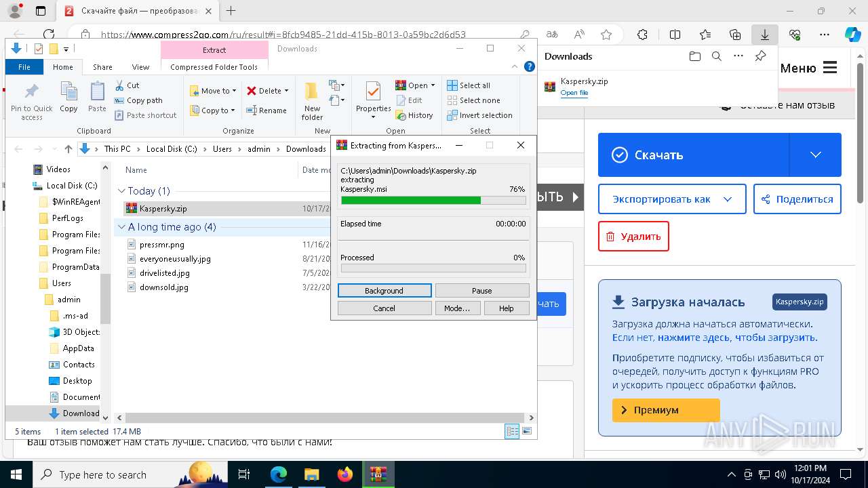Expand Delete dropdown arrow
Image resolution: width=868 pixels, height=488 pixels.
pyautogui.click(x=286, y=91)
